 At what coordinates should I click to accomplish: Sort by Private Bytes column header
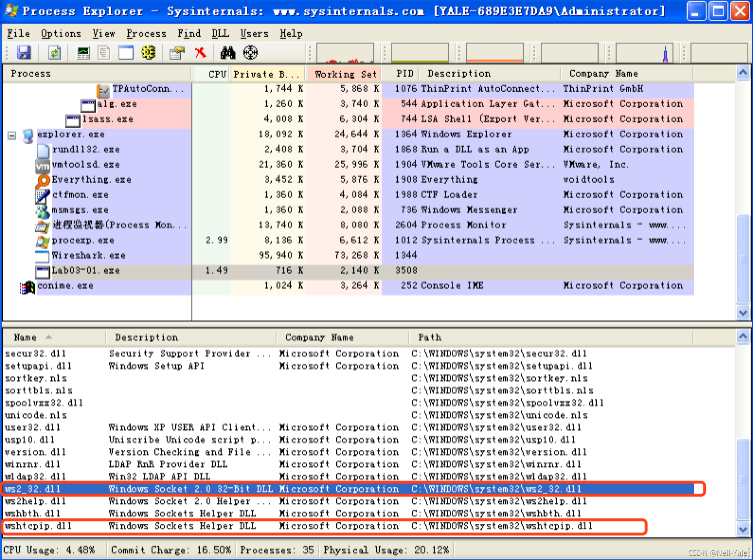click(267, 73)
